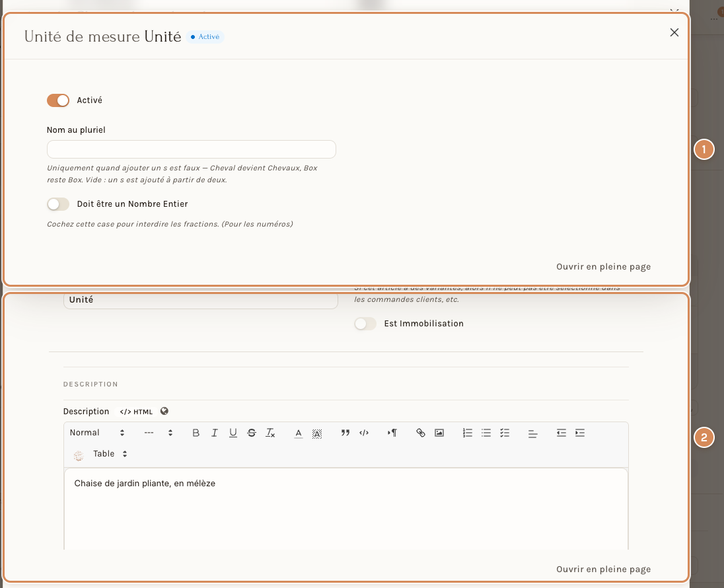Open the Normal heading style dropdown
The width and height of the screenshot is (724, 588).
[97, 433]
